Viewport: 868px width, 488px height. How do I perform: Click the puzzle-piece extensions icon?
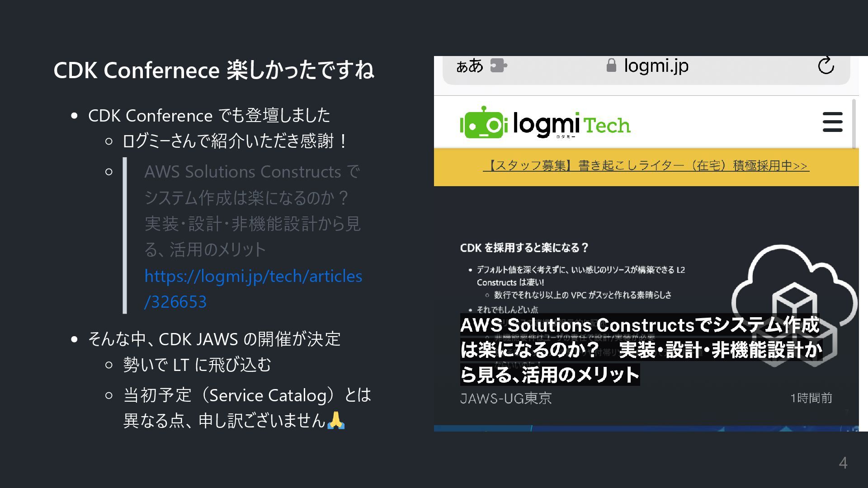499,66
